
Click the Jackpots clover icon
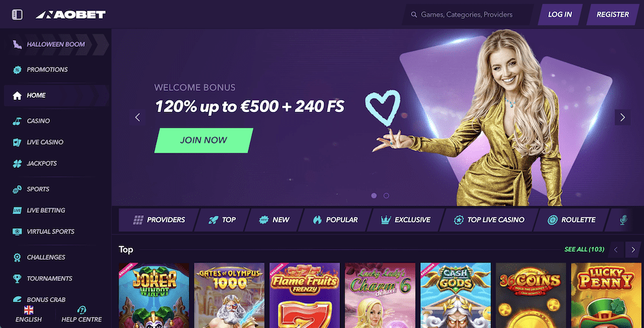(x=17, y=163)
